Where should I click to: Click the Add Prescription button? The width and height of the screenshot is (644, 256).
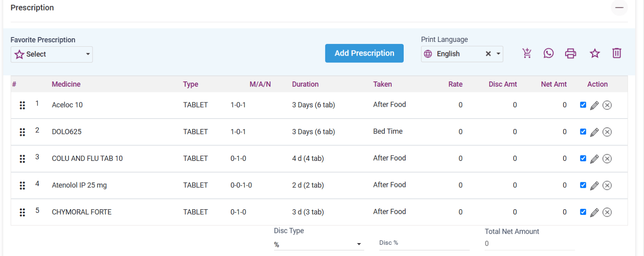coord(364,53)
